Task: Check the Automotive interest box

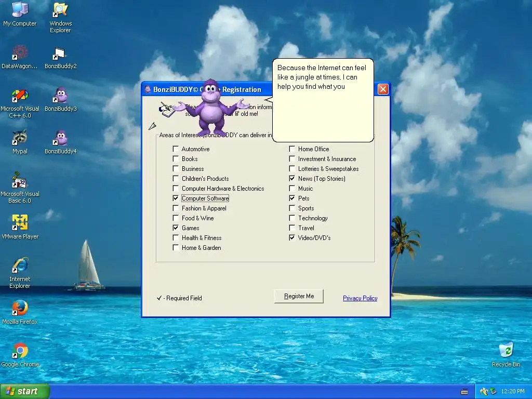Action: point(176,149)
